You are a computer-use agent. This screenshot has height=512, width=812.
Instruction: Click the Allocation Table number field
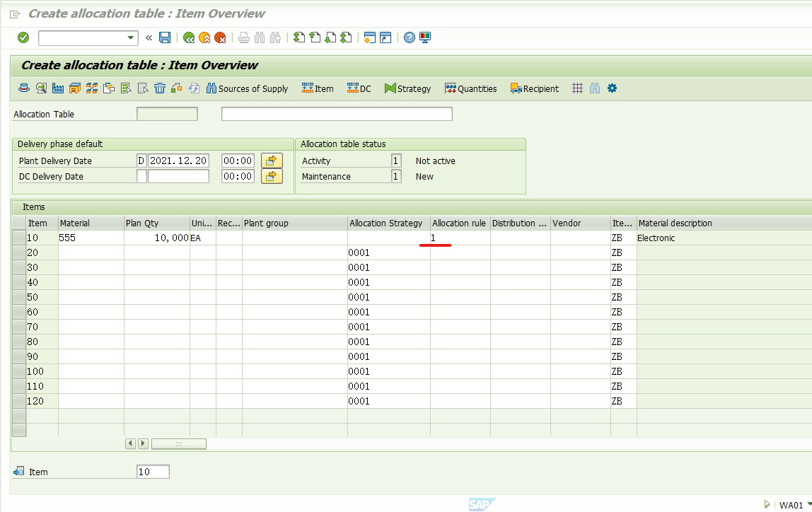(x=167, y=114)
